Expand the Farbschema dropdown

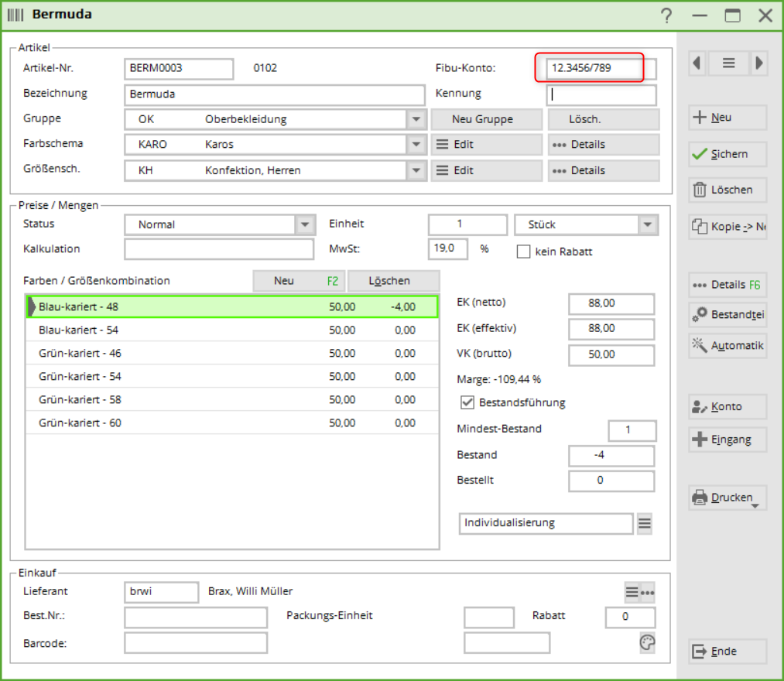pos(417,145)
